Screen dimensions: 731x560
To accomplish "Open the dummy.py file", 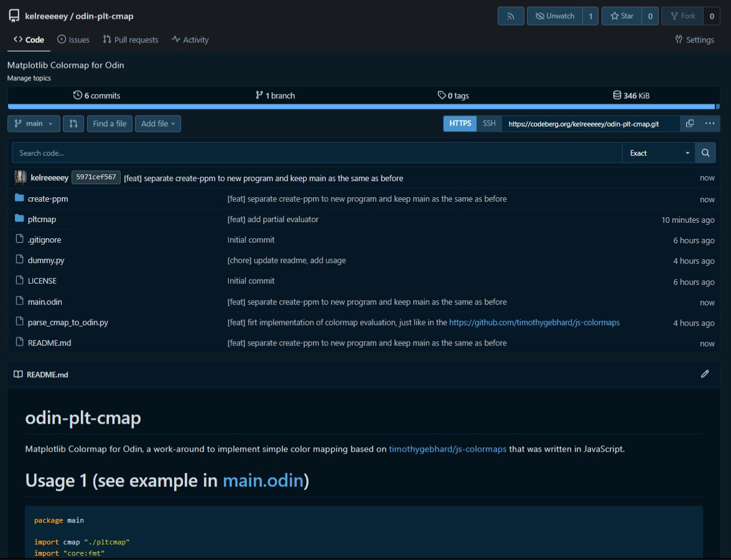I will [46, 260].
